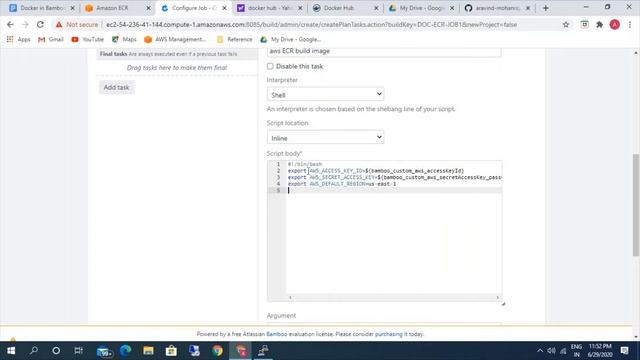The width and height of the screenshot is (640, 360).
Task: Open Gmail bookmark
Action: 51,39
